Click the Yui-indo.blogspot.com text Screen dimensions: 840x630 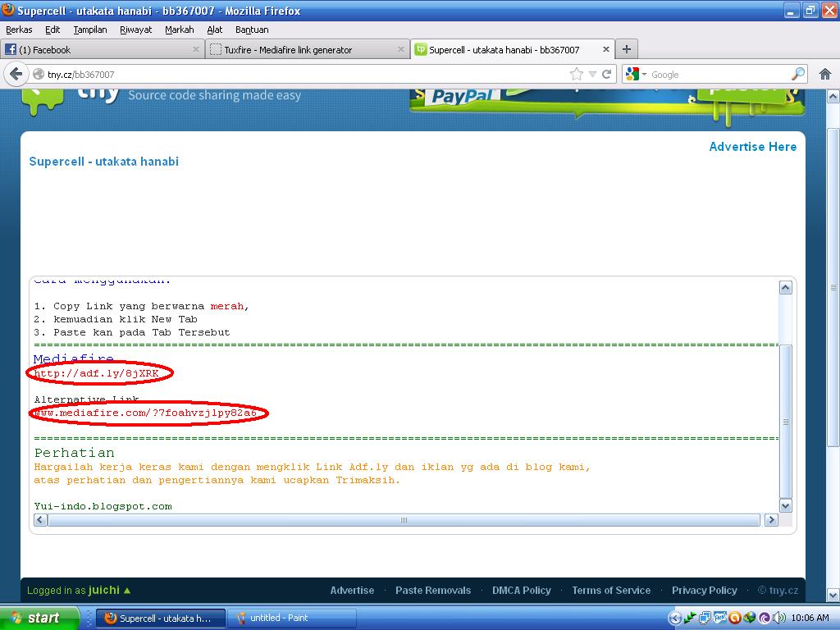[103, 506]
